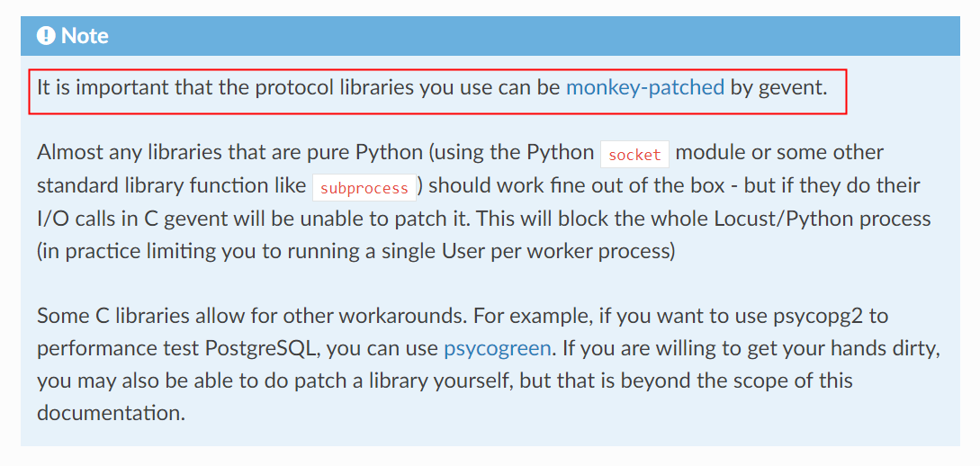Open the monkey-patched link
The width and height of the screenshot is (980, 466).
point(645,88)
